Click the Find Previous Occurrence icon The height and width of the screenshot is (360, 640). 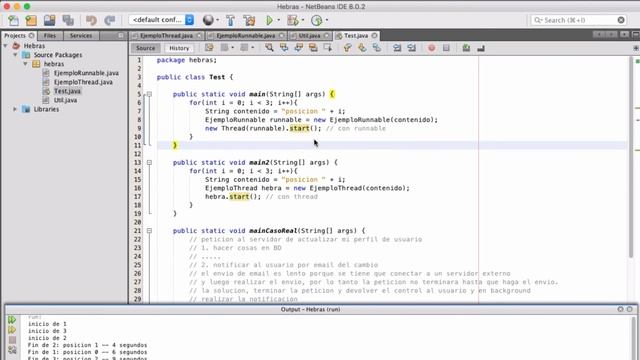tap(284, 48)
